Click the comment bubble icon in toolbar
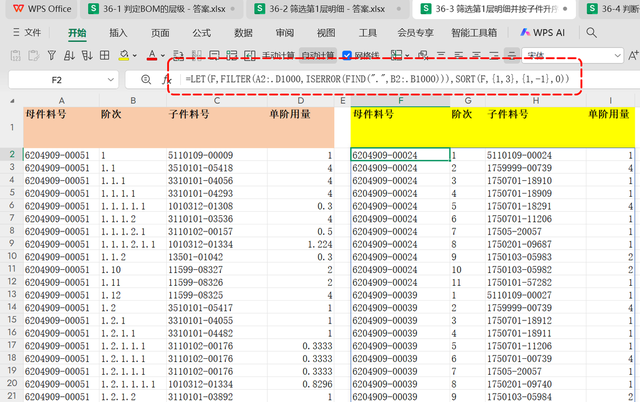Image resolution: width=640 pixels, height=402 pixels. click(x=214, y=55)
